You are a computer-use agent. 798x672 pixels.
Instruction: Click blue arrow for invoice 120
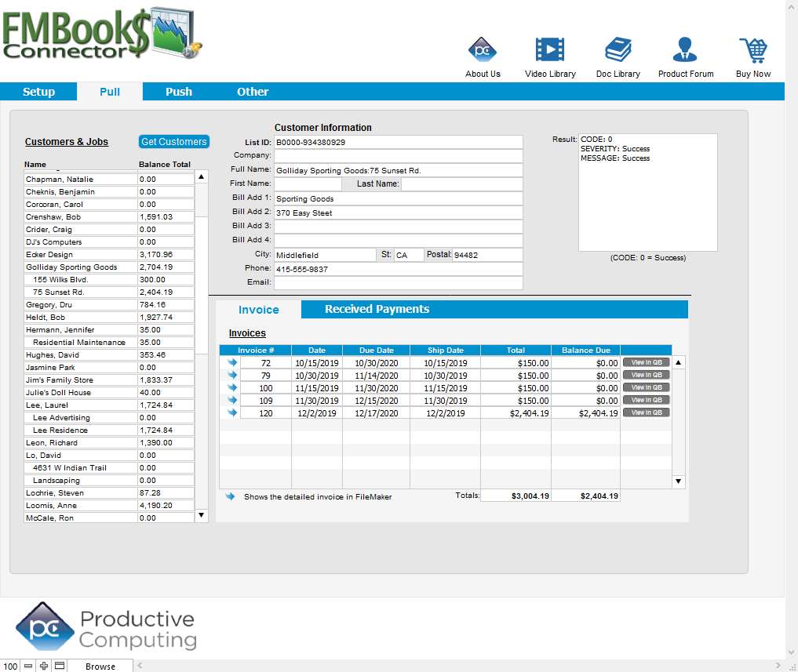pyautogui.click(x=232, y=413)
